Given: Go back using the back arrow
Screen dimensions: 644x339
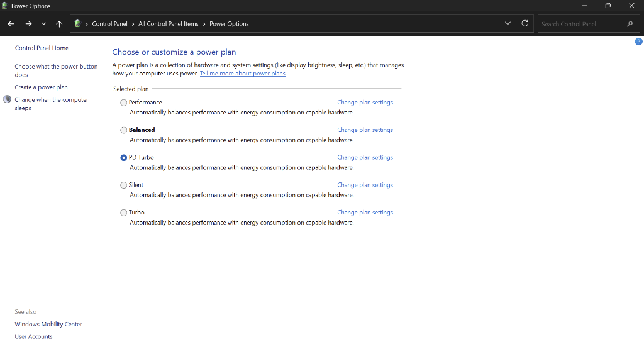Looking at the screenshot, I should point(11,24).
